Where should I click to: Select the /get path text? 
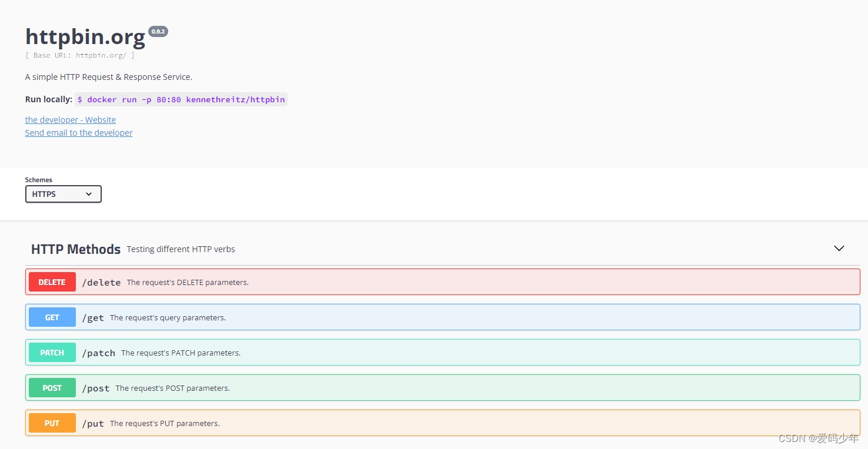pyautogui.click(x=93, y=318)
